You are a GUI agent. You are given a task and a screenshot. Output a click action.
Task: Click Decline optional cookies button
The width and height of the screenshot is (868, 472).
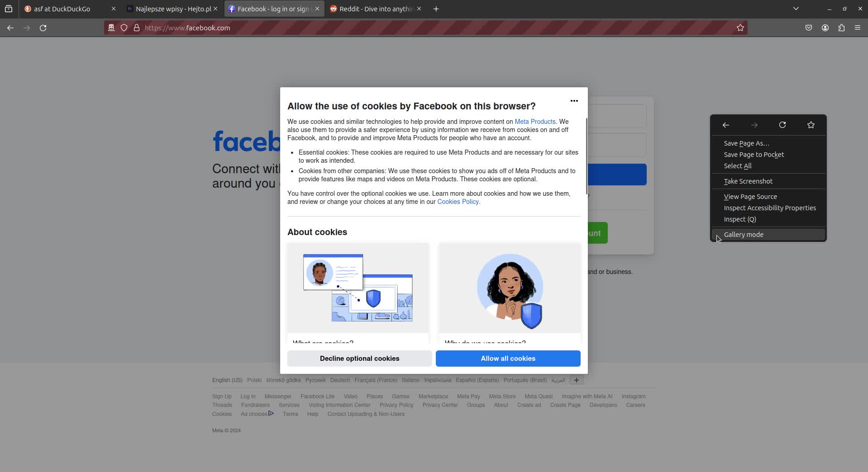tap(359, 359)
